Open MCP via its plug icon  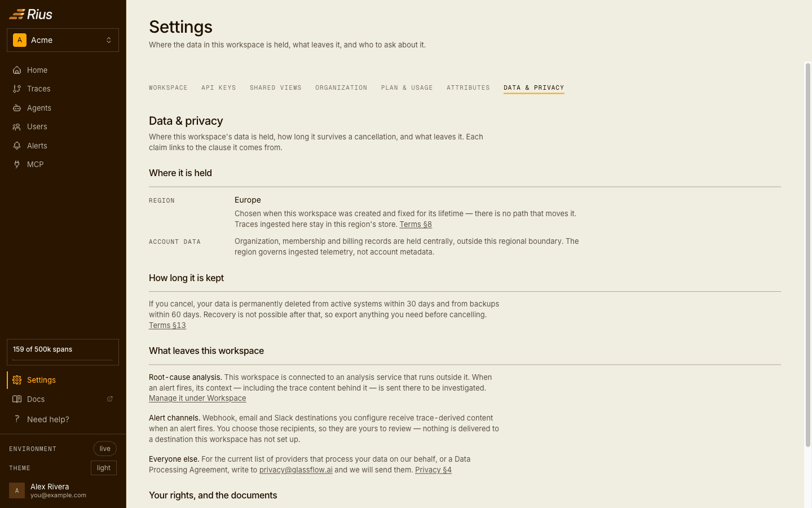[17, 164]
